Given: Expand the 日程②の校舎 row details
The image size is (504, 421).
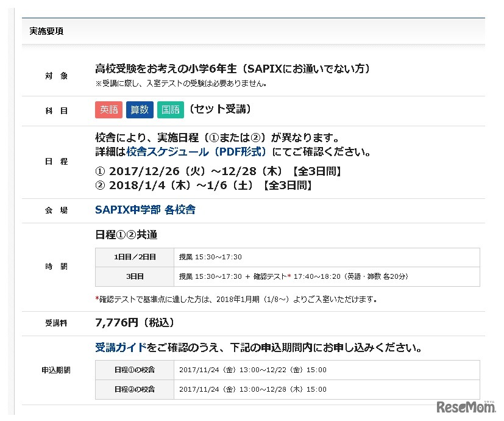Looking at the screenshot, I should tap(134, 389).
